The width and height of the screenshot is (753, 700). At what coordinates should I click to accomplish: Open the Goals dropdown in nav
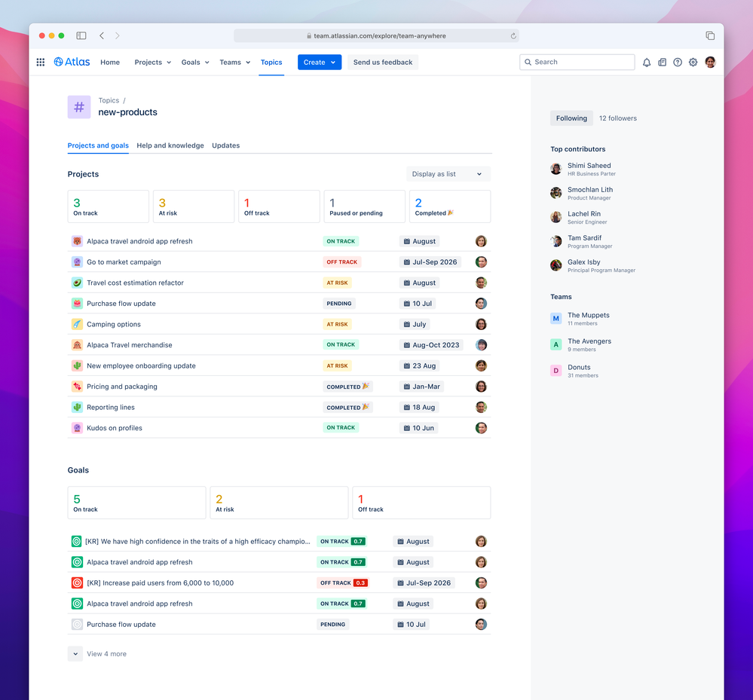pyautogui.click(x=195, y=63)
